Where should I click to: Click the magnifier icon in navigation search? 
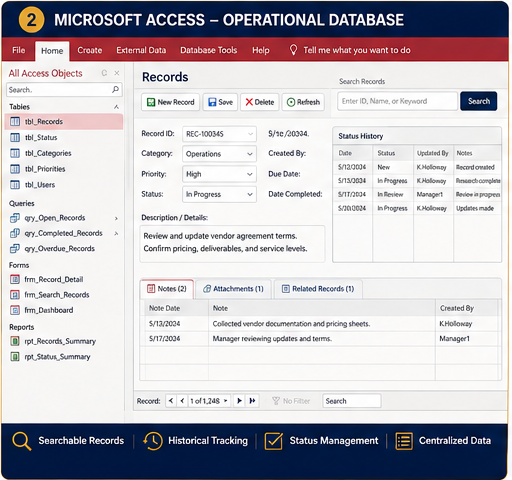coord(115,89)
